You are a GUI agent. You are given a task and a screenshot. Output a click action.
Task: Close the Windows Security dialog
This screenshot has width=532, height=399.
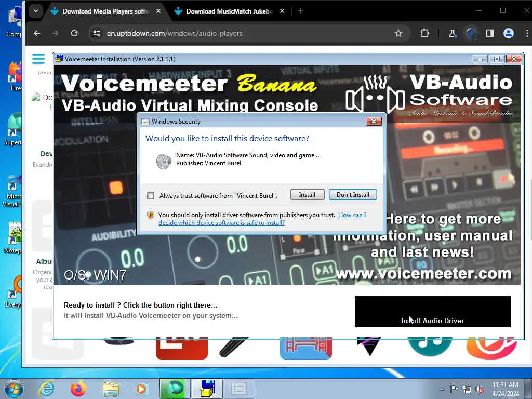pyautogui.click(x=374, y=121)
